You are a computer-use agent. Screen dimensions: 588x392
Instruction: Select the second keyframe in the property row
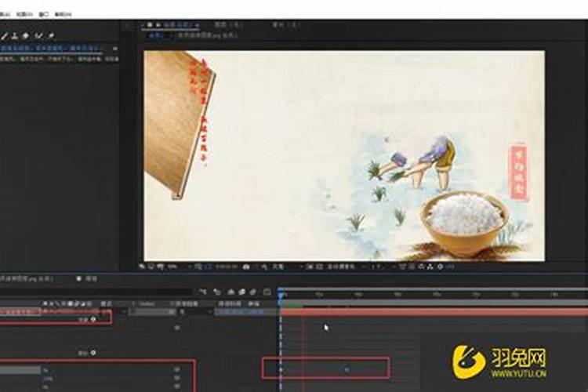click(x=347, y=369)
